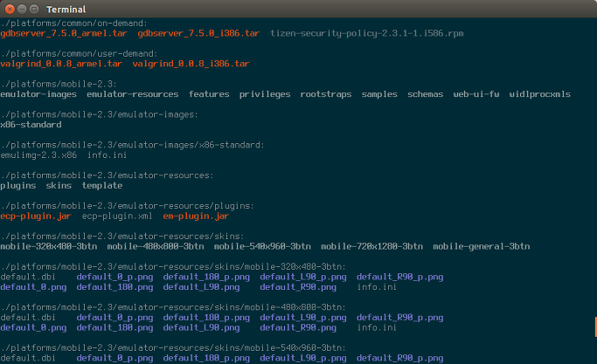Select the em-plugin.jar file name
Image resolution: width=597 pixels, height=364 pixels.
click(x=196, y=216)
